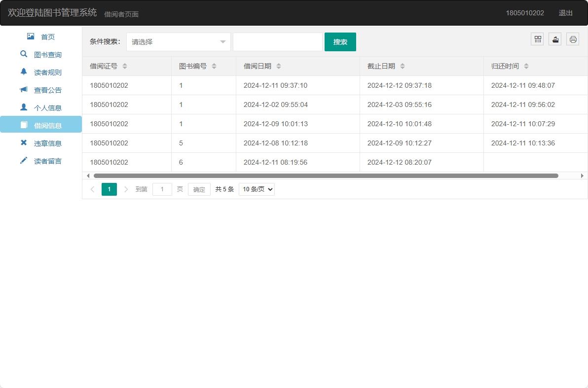Click the export table icon

pyautogui.click(x=555, y=39)
